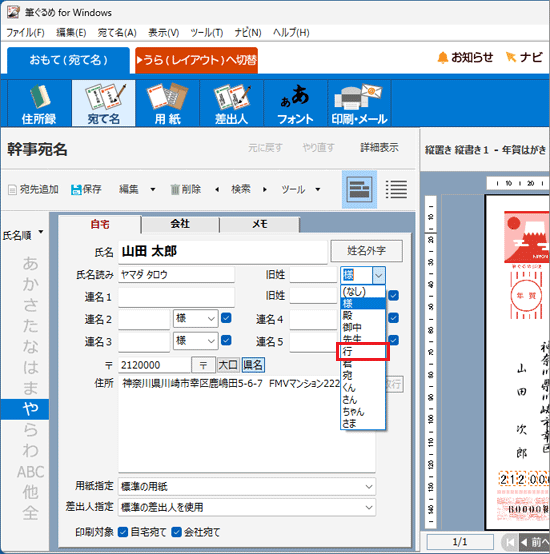The image size is (550, 554).
Task: Open the 差出人 sender tool
Action: click(231, 103)
